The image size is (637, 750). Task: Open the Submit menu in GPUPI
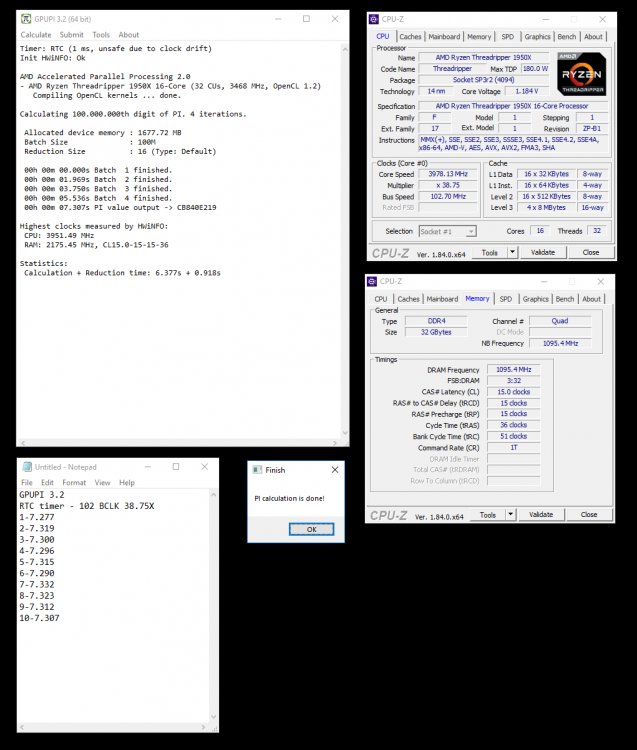pyautogui.click(x=71, y=35)
